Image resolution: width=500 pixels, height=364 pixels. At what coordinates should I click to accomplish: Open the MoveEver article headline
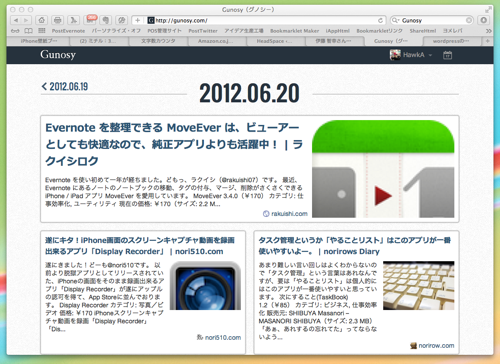[x=174, y=144]
